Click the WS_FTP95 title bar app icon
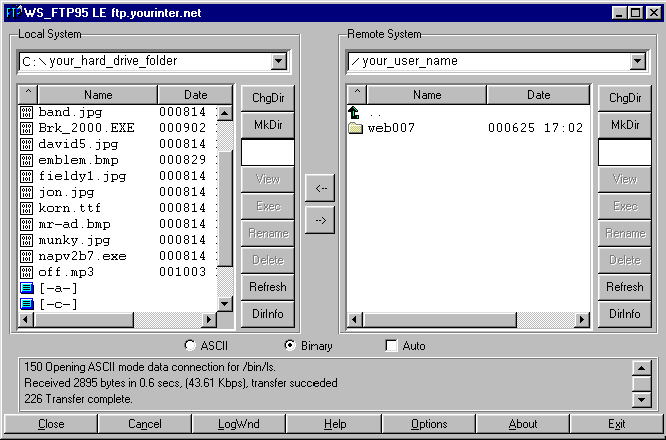The width and height of the screenshot is (666, 440). [x=14, y=13]
